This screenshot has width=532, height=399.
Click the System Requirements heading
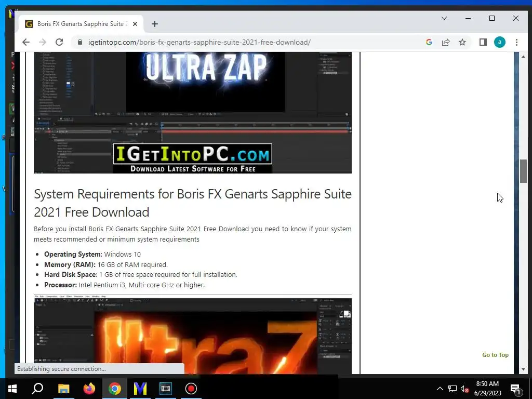193,203
